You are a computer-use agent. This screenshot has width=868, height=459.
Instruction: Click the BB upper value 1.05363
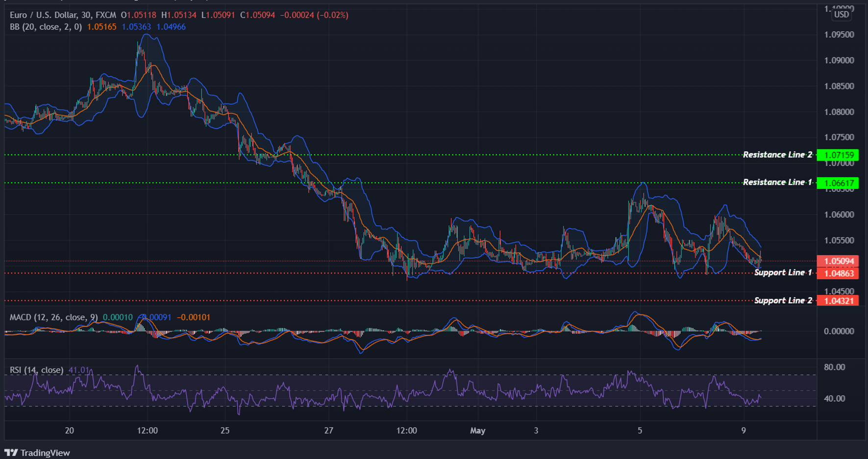[136, 27]
